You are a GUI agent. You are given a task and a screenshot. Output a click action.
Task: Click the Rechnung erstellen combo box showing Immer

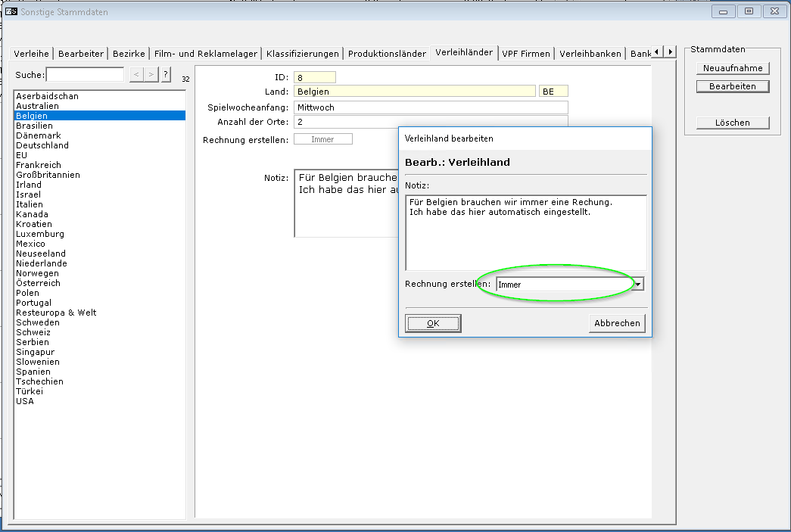tap(563, 285)
